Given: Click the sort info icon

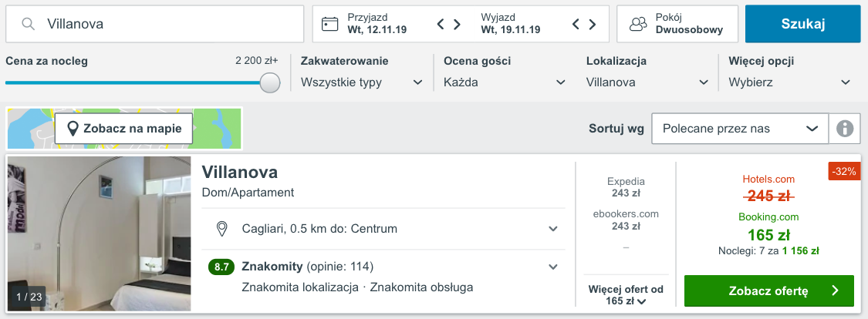Looking at the screenshot, I should coord(845,129).
